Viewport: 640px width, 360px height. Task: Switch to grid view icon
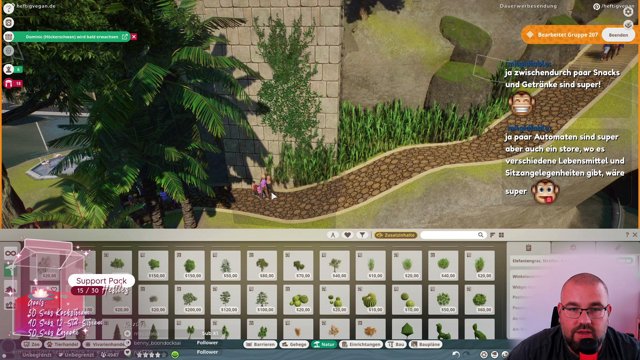(502, 235)
